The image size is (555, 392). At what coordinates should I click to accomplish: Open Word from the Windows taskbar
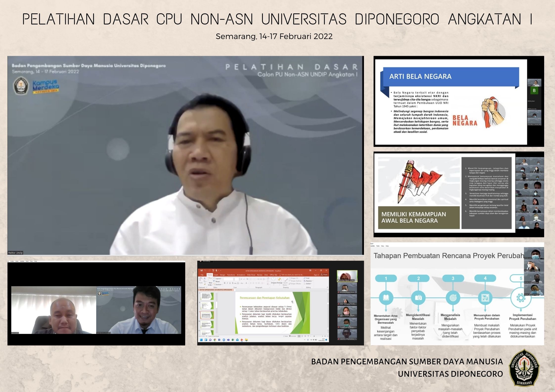tap(219, 340)
